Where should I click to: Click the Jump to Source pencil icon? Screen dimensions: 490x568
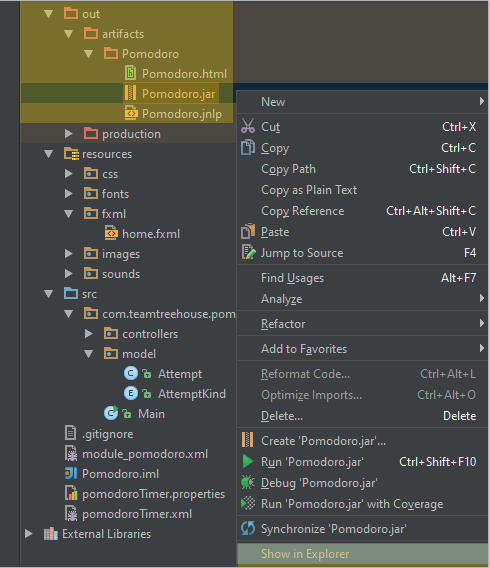[248, 252]
